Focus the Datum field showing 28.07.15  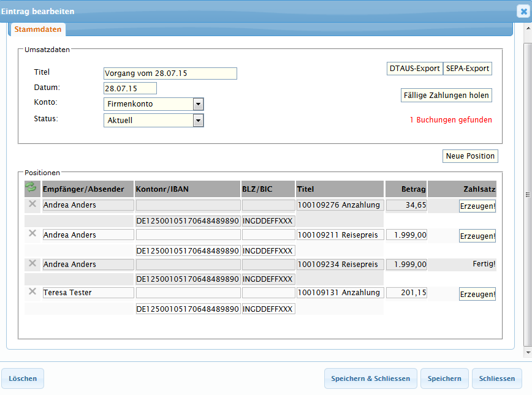click(x=130, y=88)
